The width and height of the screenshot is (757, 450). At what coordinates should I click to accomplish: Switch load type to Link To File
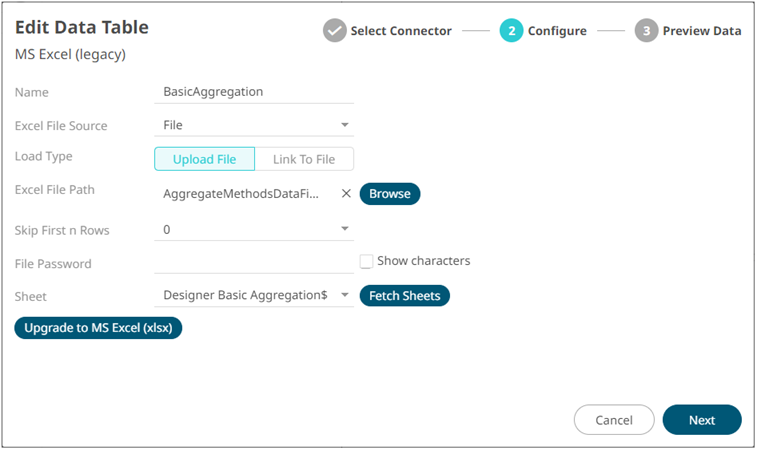[x=304, y=159]
